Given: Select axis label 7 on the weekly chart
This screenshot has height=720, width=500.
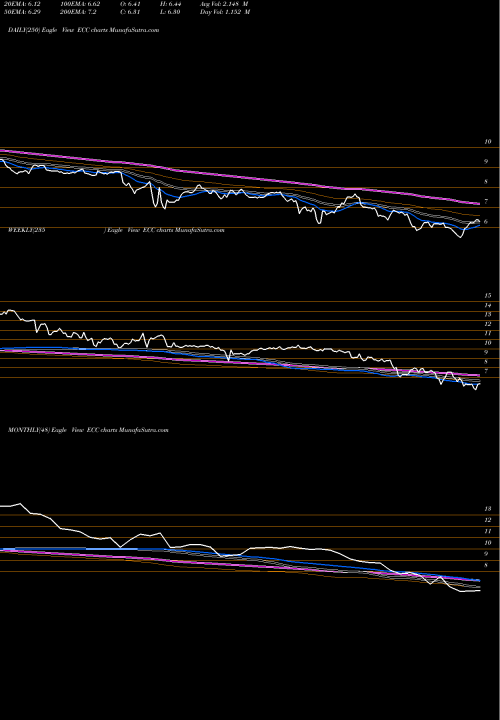Looking at the screenshot, I should (x=485, y=371).
